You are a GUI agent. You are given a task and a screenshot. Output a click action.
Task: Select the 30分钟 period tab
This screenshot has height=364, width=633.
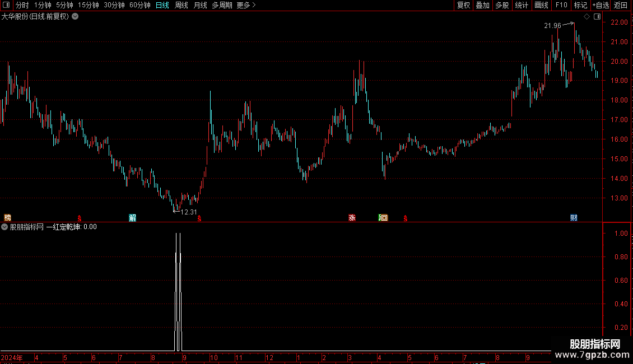coord(114,5)
